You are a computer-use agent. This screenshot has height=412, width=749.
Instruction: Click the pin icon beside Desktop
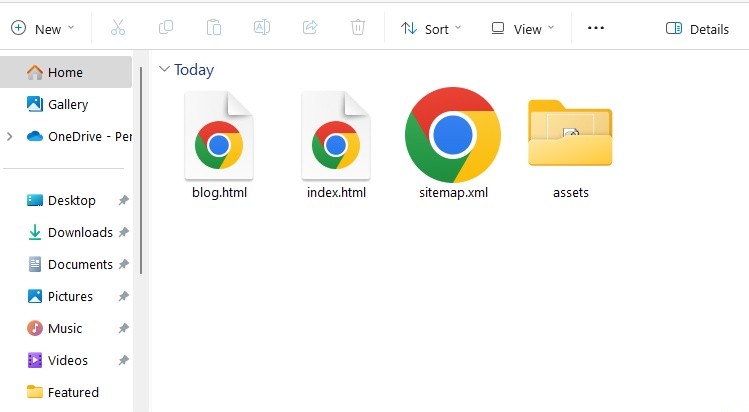123,200
